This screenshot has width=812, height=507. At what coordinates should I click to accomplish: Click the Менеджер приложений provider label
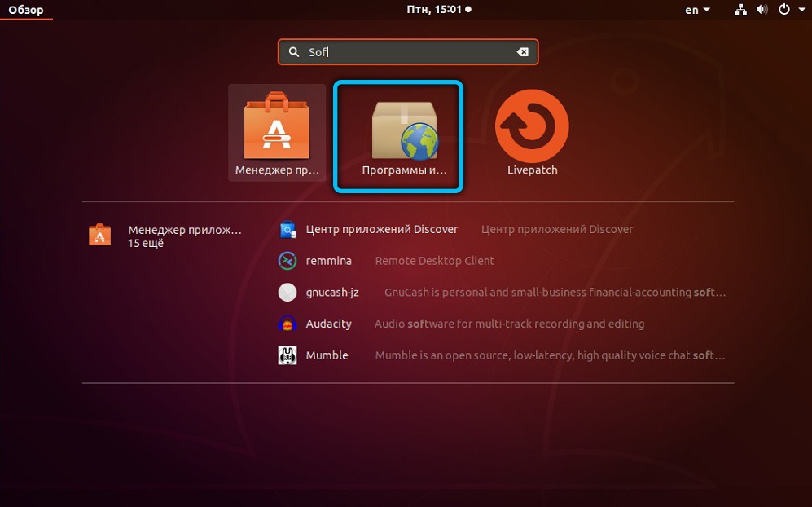185,230
